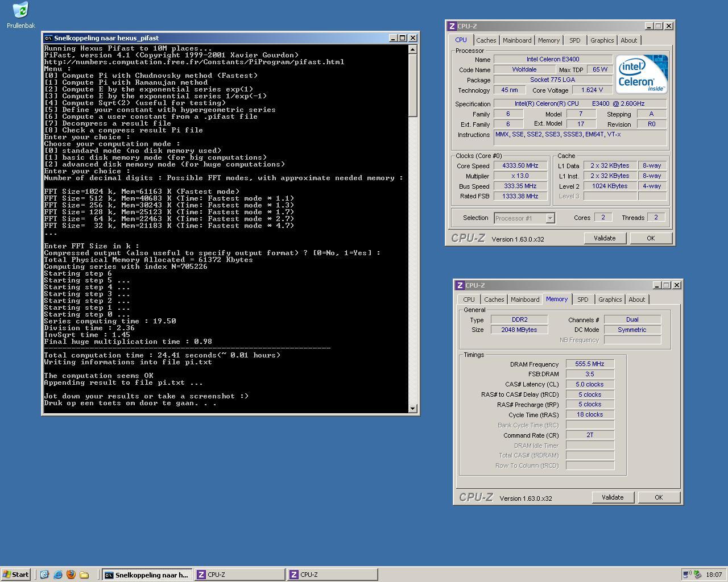
Task: Open Graphics tab in lower CPU-Z window
Action: [x=610, y=300]
